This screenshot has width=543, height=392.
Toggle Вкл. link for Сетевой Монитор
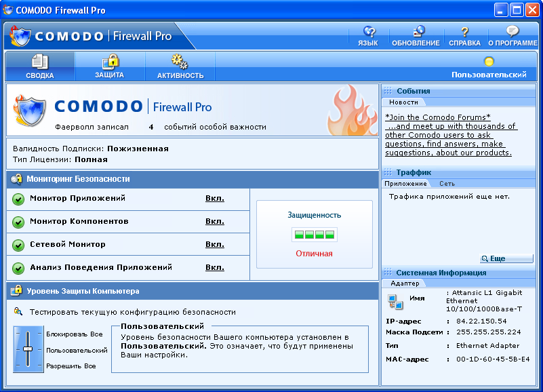tap(215, 244)
